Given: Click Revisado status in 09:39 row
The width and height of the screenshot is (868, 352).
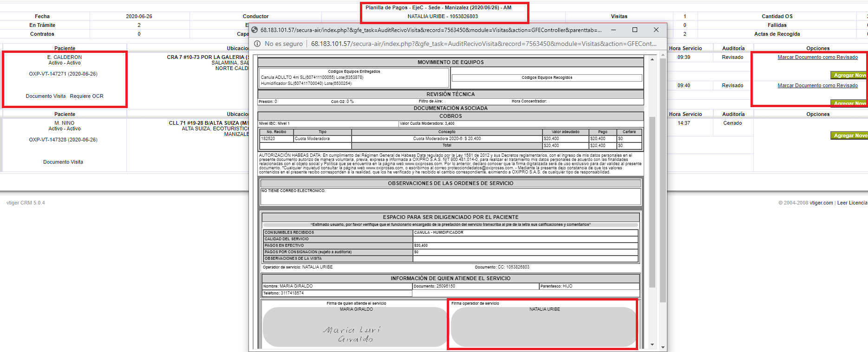Looking at the screenshot, I should [x=732, y=57].
